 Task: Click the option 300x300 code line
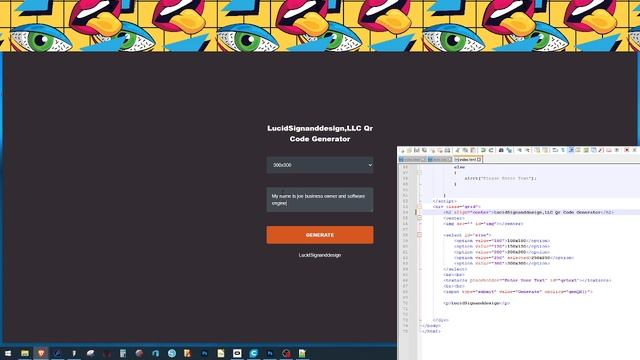(502, 263)
